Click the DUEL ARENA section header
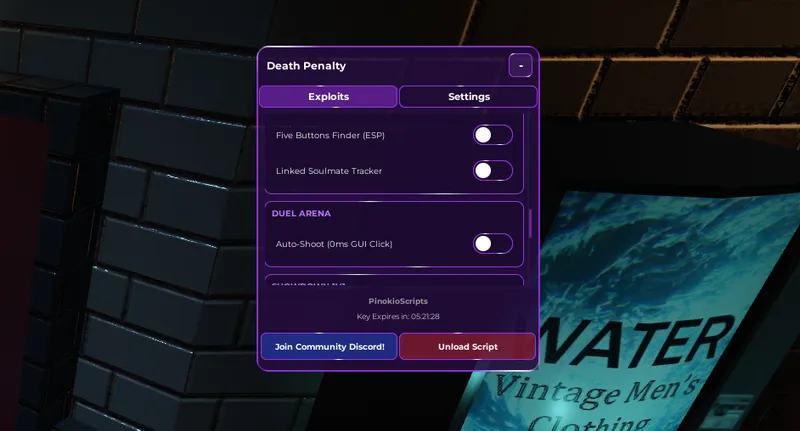 (x=301, y=213)
